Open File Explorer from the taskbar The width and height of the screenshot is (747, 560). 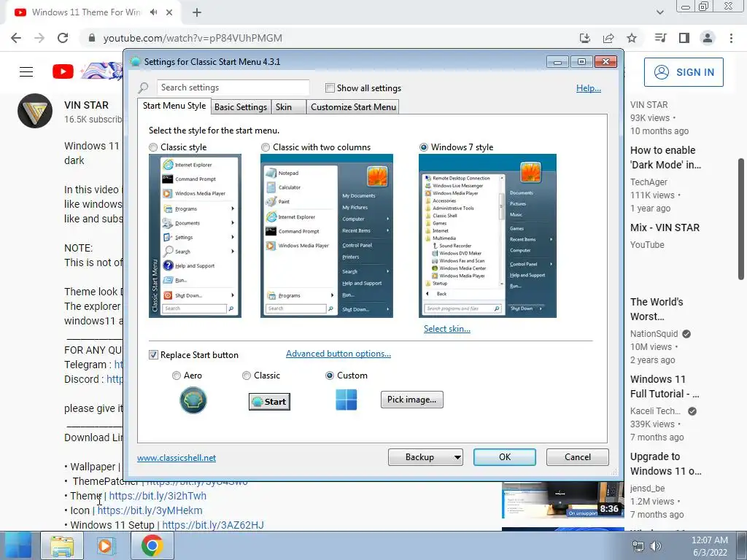pos(62,545)
